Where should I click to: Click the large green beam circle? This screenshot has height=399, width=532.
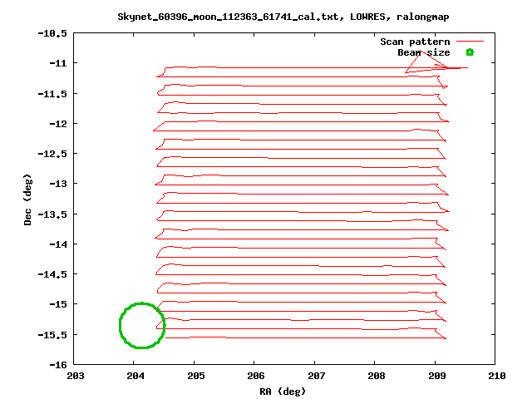pyautogui.click(x=142, y=325)
